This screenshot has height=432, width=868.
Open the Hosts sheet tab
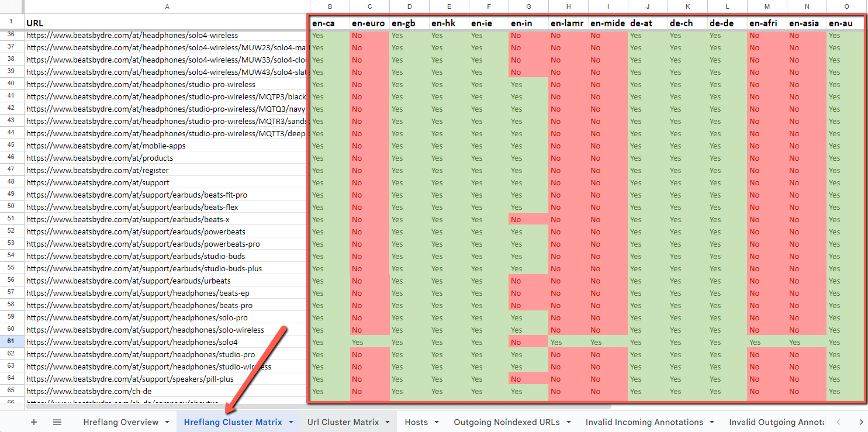[x=416, y=422]
